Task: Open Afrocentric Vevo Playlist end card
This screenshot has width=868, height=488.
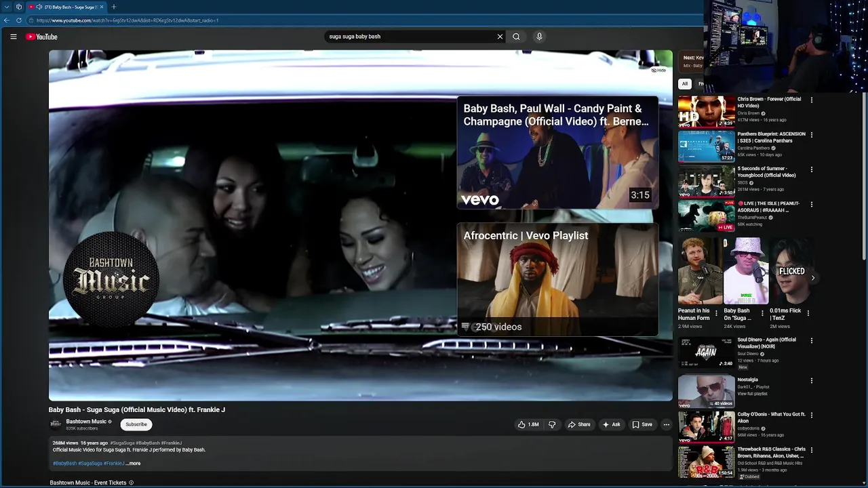Action: (x=557, y=279)
